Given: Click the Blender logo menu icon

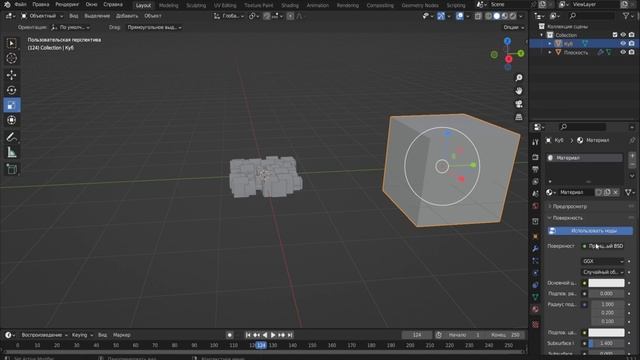Looking at the screenshot, I should pyautogui.click(x=7, y=4).
